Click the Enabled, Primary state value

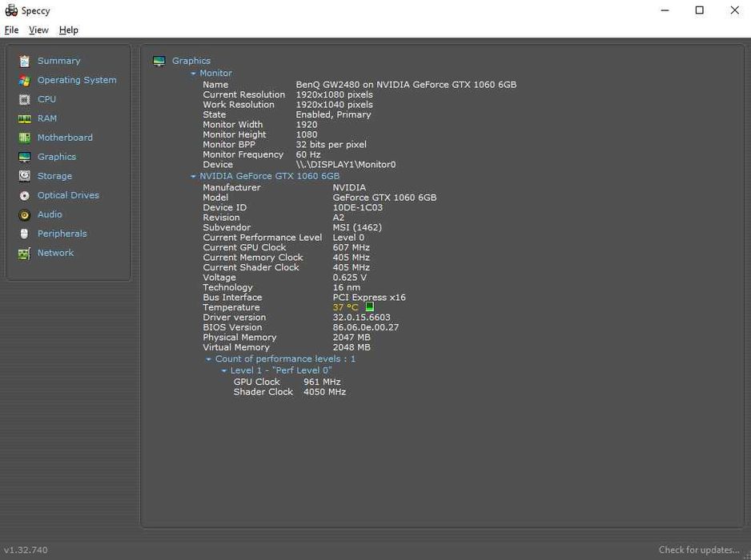[x=333, y=114]
